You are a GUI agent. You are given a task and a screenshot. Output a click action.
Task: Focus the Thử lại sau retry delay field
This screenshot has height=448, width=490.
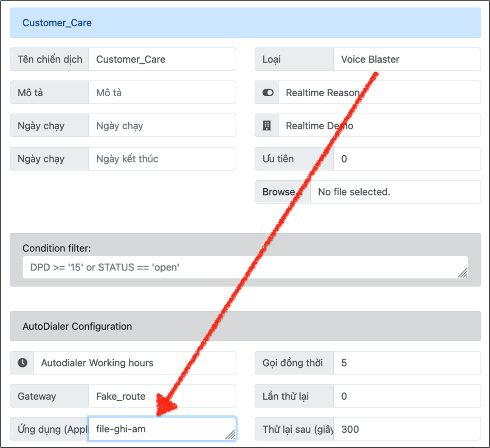406,429
